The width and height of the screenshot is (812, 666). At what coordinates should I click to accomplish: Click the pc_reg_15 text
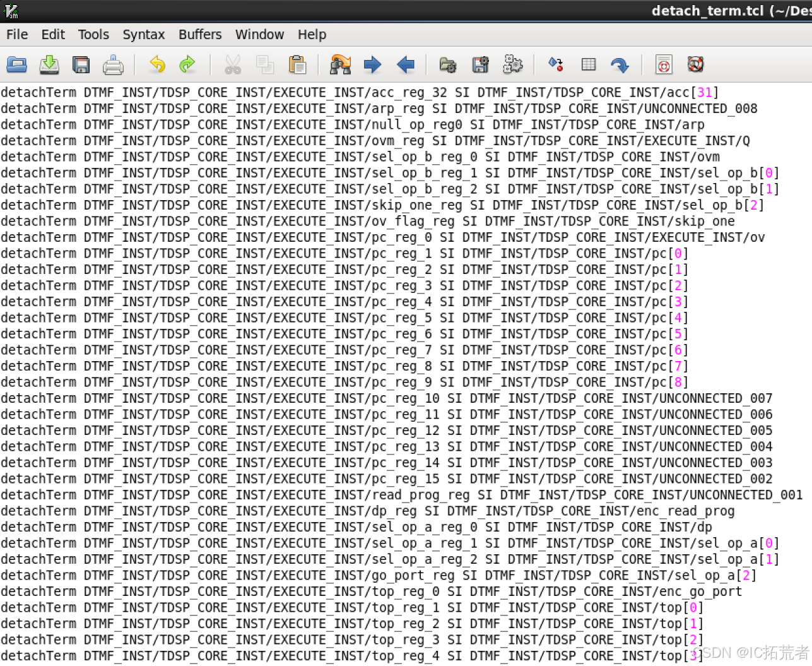pyautogui.click(x=406, y=479)
